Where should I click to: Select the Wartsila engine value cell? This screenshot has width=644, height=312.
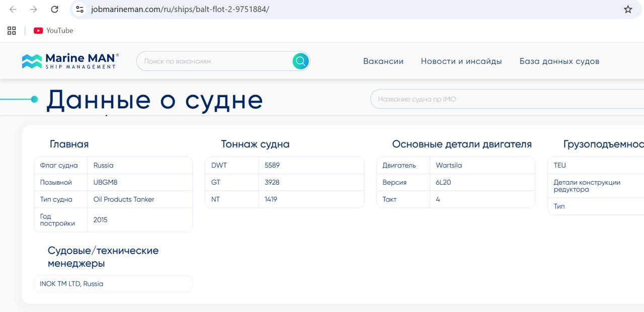coord(449,165)
